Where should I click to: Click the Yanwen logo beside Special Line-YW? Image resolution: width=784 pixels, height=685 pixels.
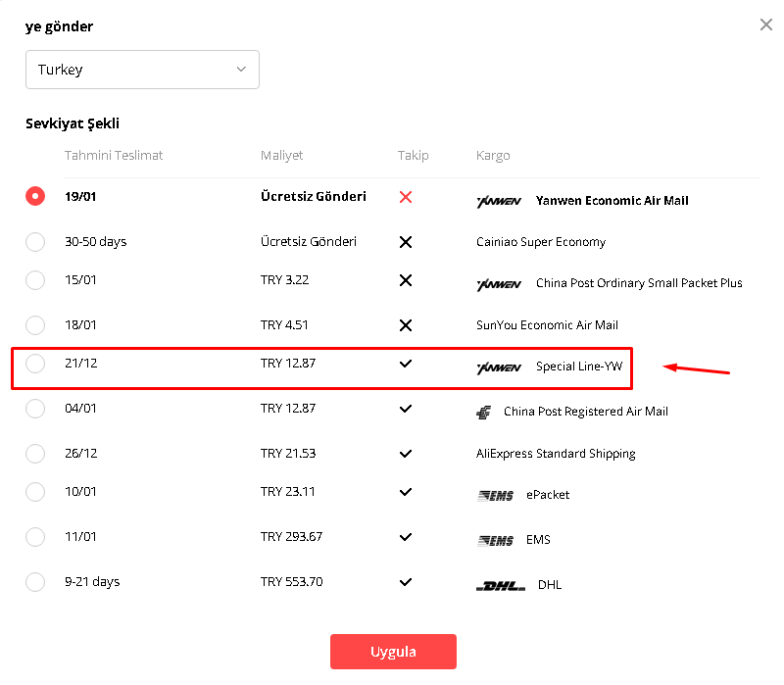pos(499,367)
